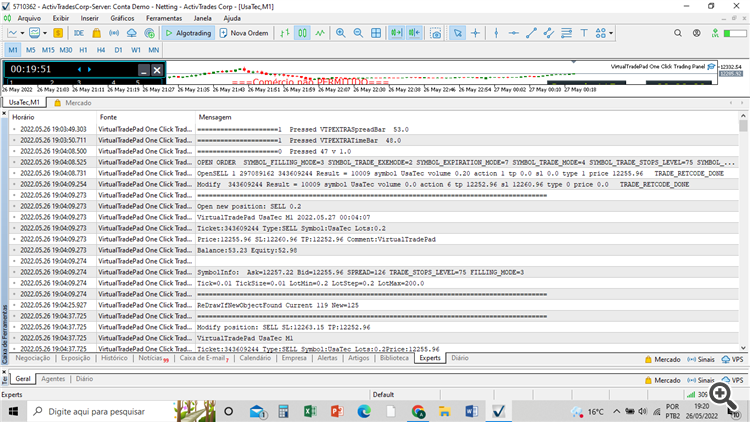The width and height of the screenshot is (750, 422).
Task: Click the Nova Ordem button
Action: coord(244,33)
